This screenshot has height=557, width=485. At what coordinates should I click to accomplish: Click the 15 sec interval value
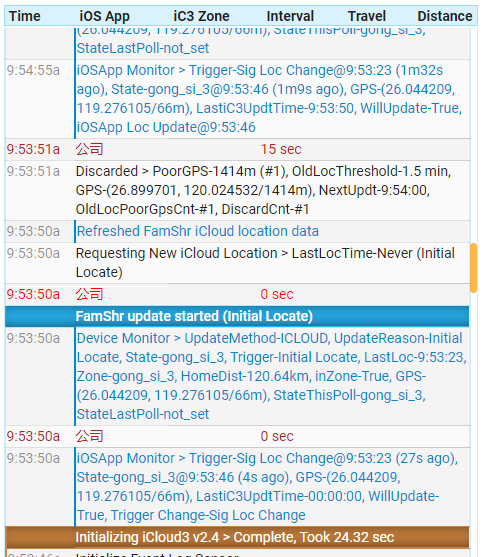[x=281, y=149]
